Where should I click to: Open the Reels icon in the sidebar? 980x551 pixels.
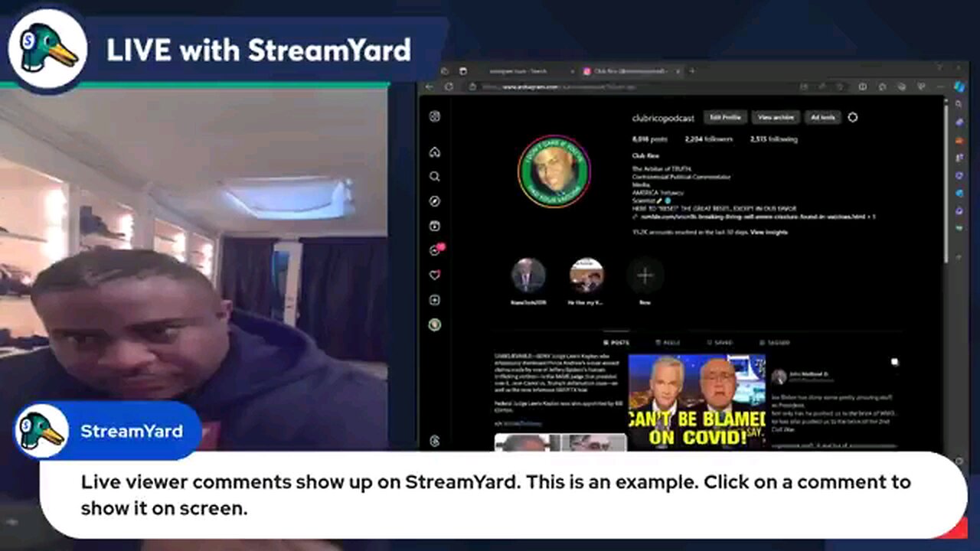434,226
